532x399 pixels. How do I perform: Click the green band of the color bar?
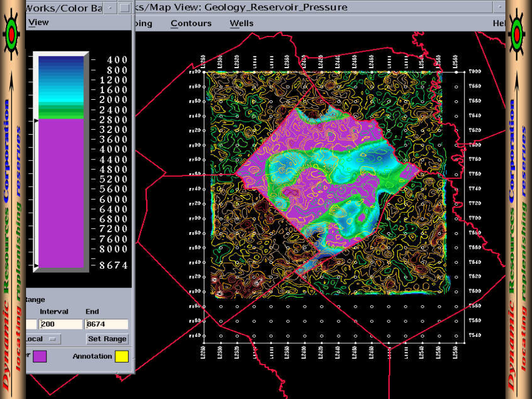pyautogui.click(x=61, y=111)
